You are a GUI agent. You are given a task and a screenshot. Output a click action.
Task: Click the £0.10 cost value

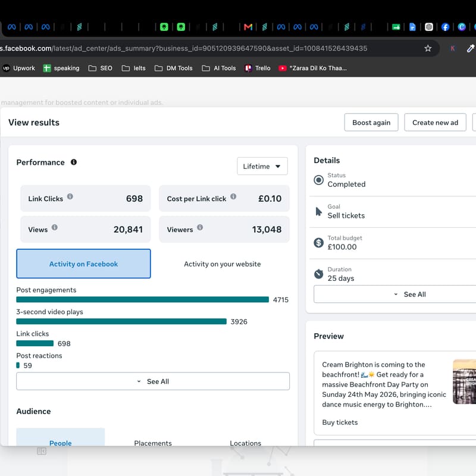pyautogui.click(x=270, y=199)
